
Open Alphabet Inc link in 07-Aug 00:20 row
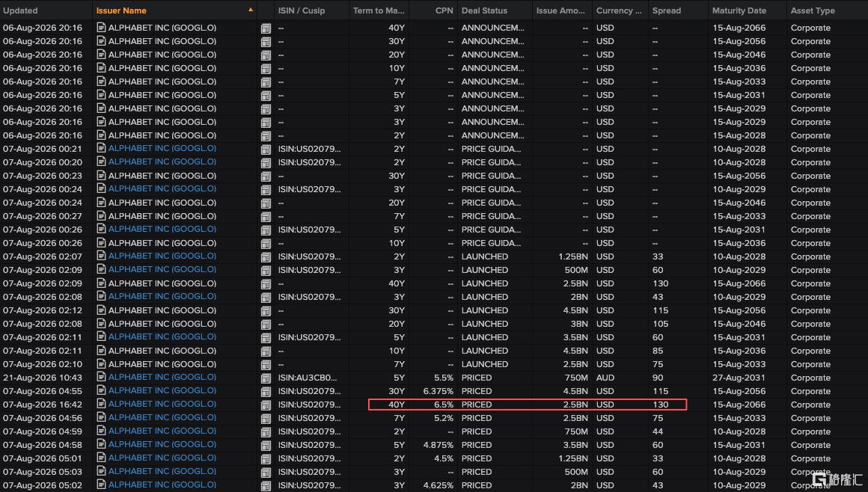(162, 162)
